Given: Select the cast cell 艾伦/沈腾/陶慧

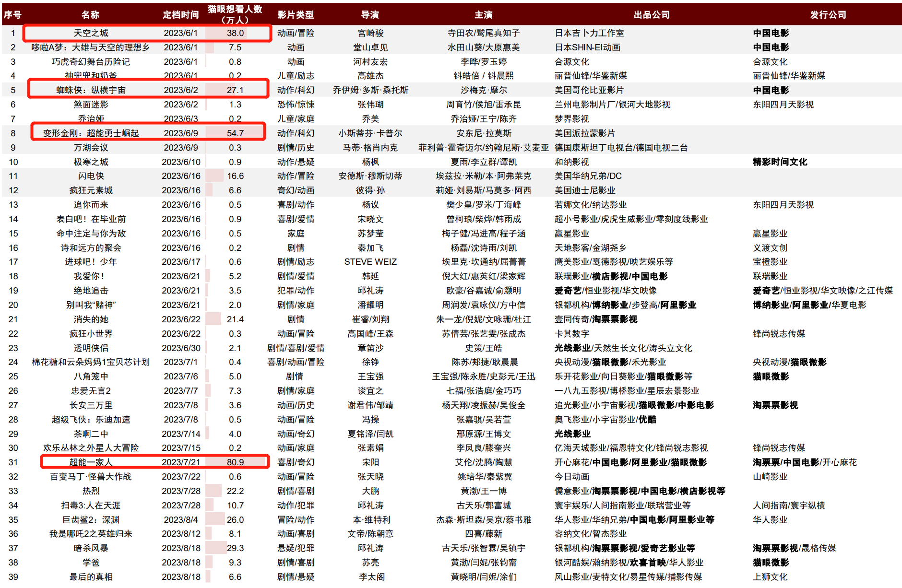Looking at the screenshot, I should (x=484, y=462).
